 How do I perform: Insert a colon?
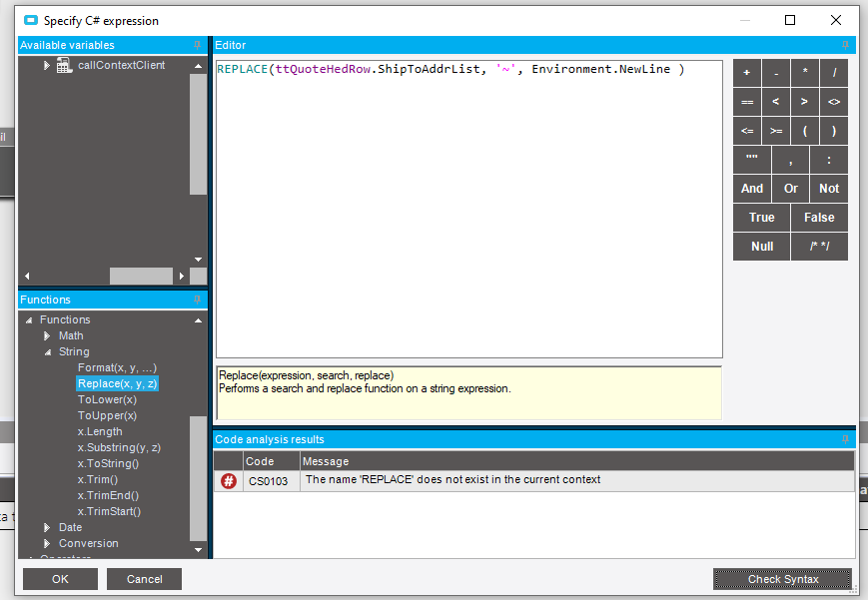(x=829, y=160)
